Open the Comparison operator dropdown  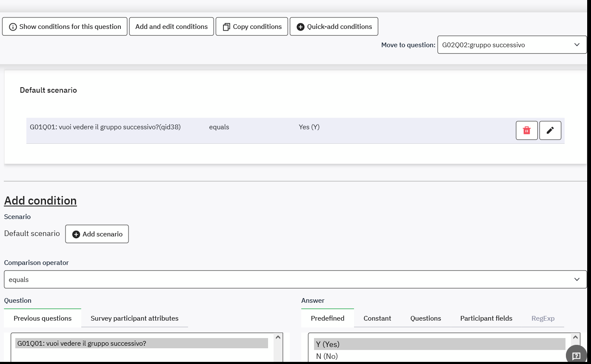click(295, 279)
